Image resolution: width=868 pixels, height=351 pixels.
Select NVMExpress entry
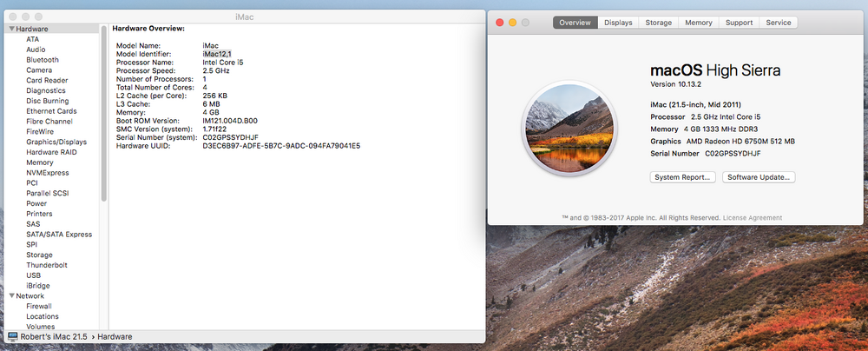tap(48, 172)
